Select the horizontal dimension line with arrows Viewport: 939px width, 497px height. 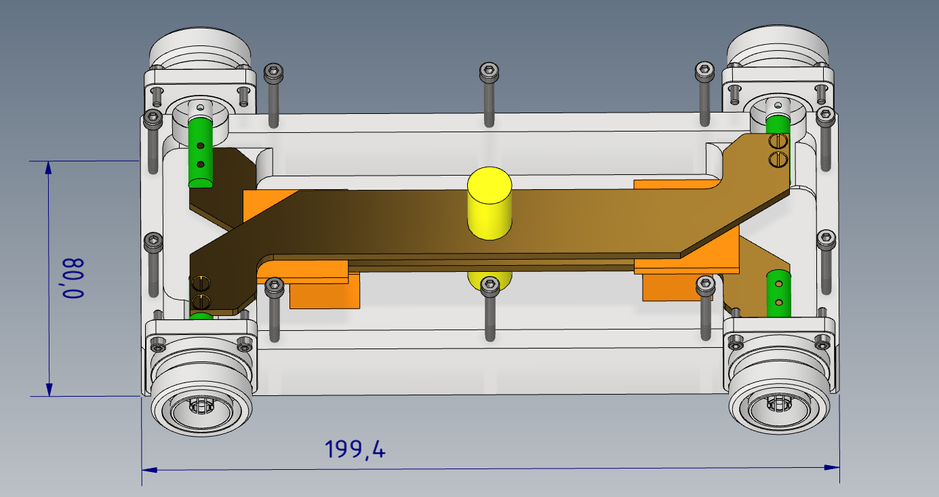click(490, 468)
